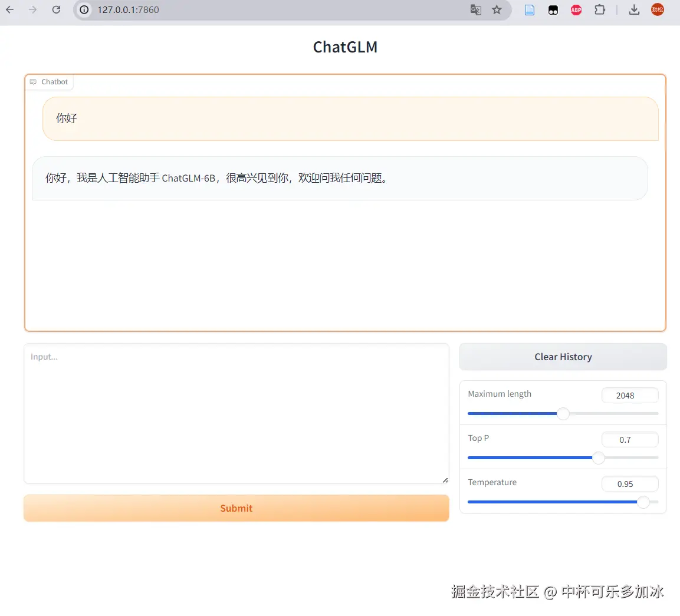The height and width of the screenshot is (616, 680).
Task: Open the ABP Adblock Plus extension
Action: (576, 10)
